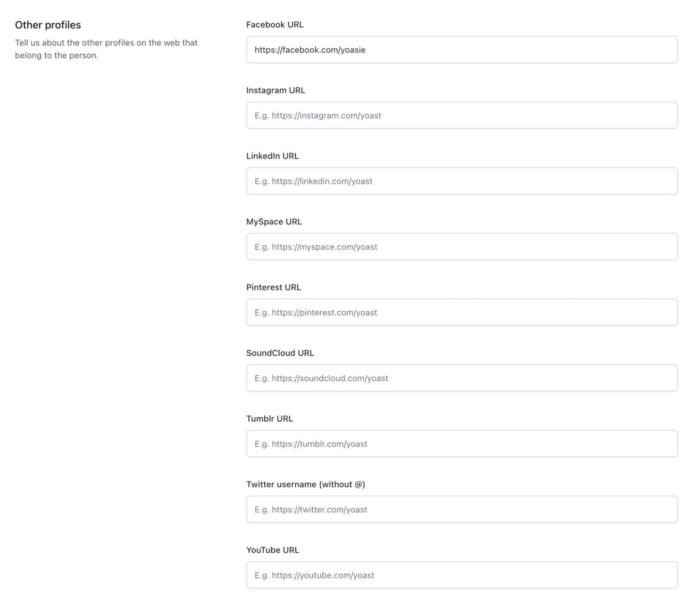The width and height of the screenshot is (700, 594).
Task: Select the existing https://facebook.com/yoasie URL text
Action: click(x=310, y=50)
